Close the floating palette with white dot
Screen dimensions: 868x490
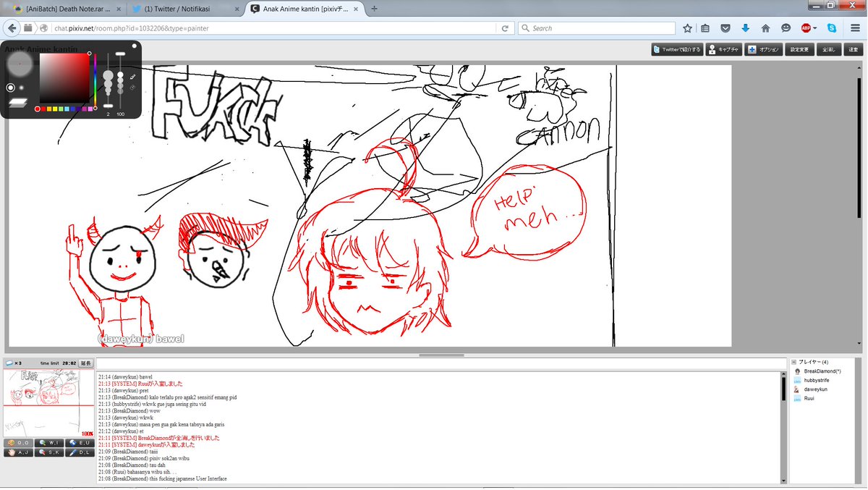click(x=135, y=46)
